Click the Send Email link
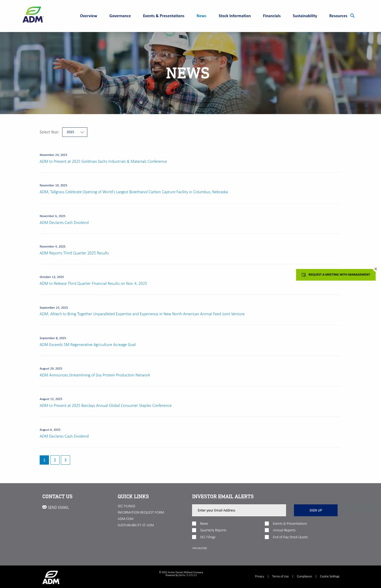 [x=58, y=508]
